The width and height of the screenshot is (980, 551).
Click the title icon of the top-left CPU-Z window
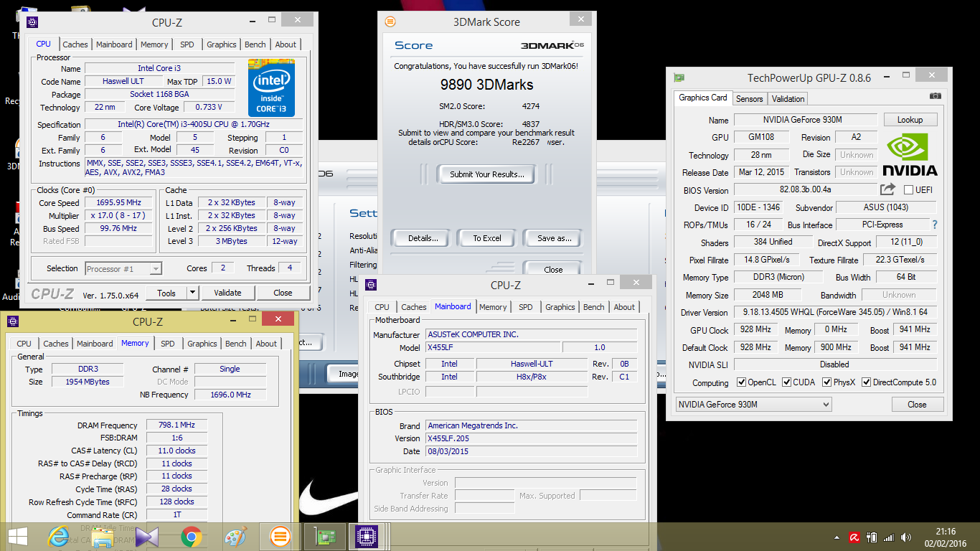coord(32,22)
